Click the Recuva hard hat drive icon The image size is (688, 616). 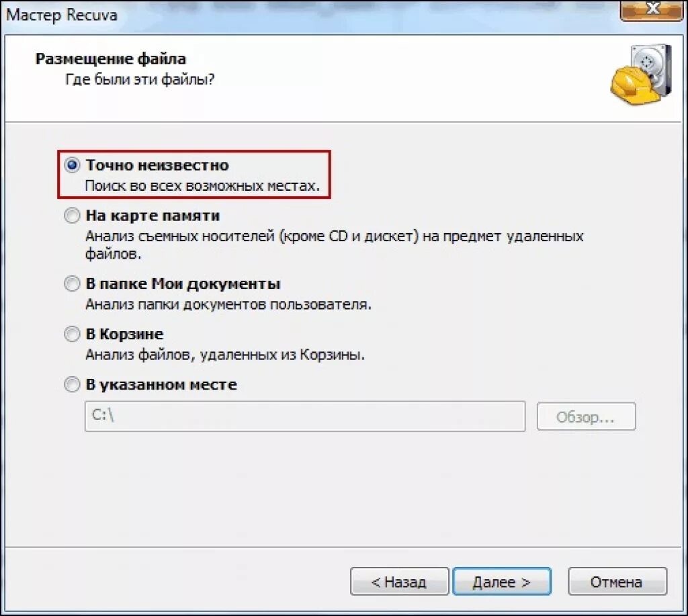[x=641, y=74]
